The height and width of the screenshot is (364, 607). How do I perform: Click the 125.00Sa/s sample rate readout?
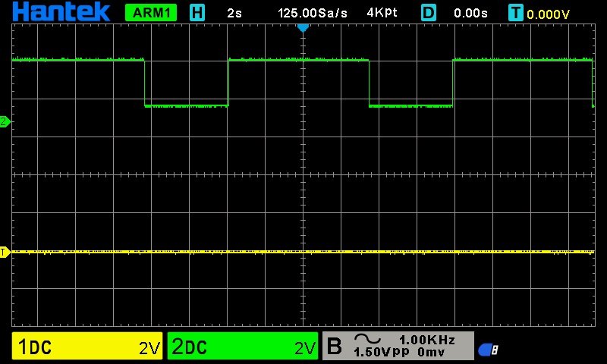[313, 13]
